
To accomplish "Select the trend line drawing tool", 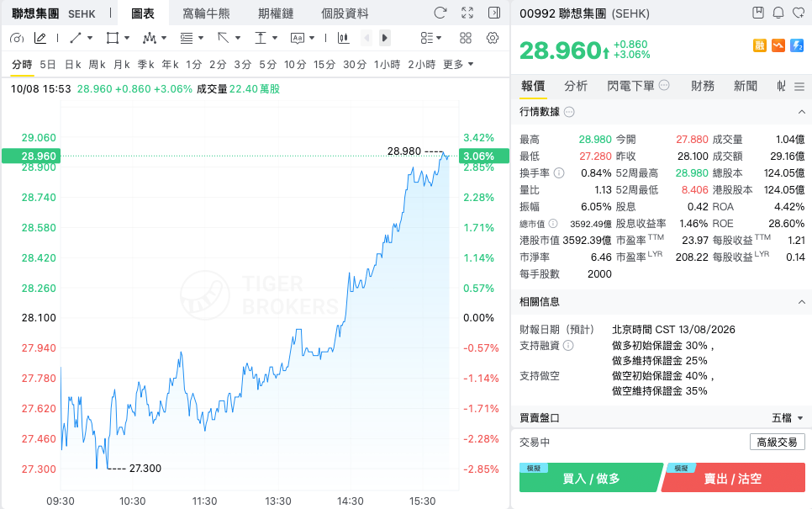I will tap(76, 38).
